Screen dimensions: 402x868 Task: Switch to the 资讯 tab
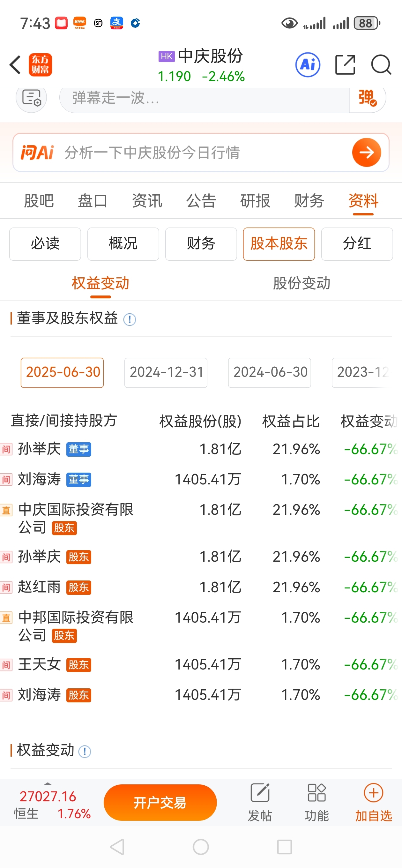(147, 201)
